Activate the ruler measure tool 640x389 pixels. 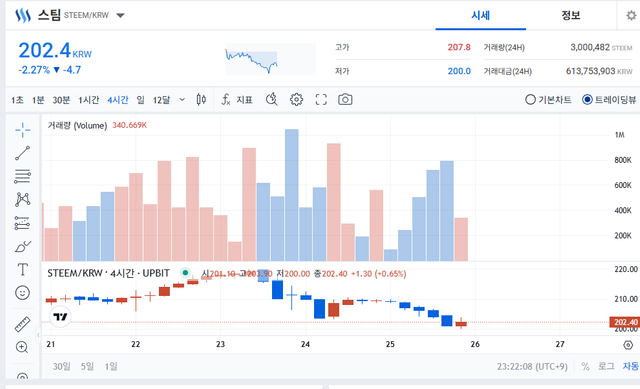click(x=22, y=324)
